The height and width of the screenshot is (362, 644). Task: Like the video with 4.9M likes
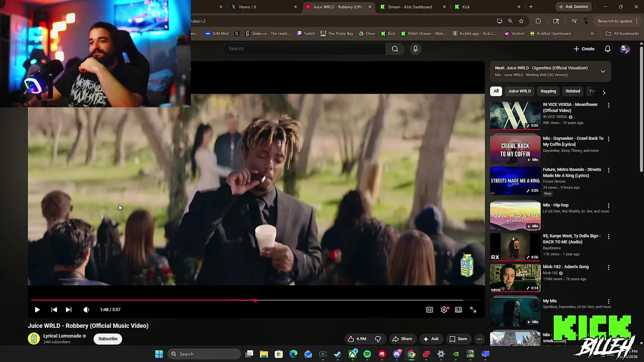coord(357,339)
